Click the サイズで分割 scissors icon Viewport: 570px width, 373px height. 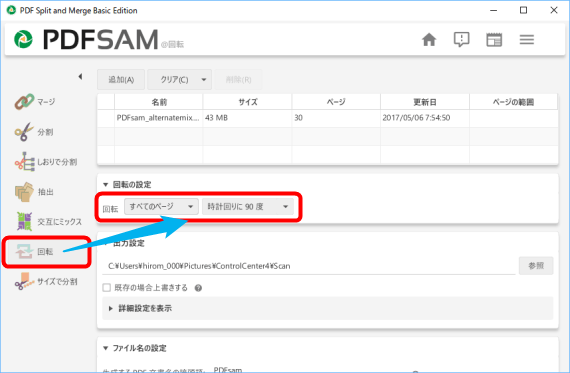click(x=24, y=281)
